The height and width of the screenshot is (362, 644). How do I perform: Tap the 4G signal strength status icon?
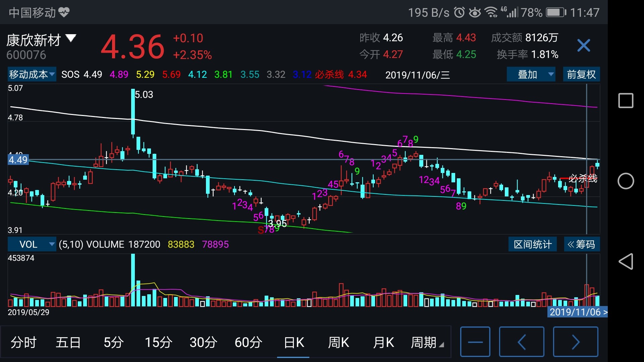pos(510,12)
